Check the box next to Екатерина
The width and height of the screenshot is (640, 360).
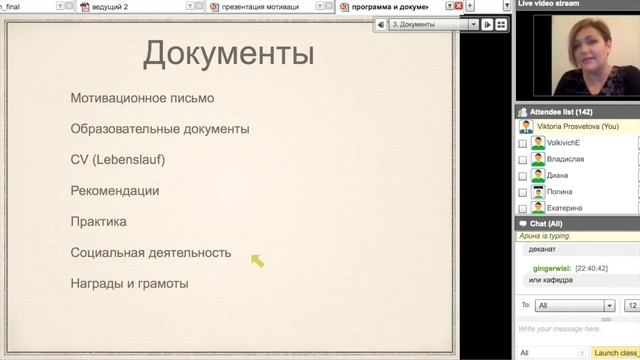[522, 209]
